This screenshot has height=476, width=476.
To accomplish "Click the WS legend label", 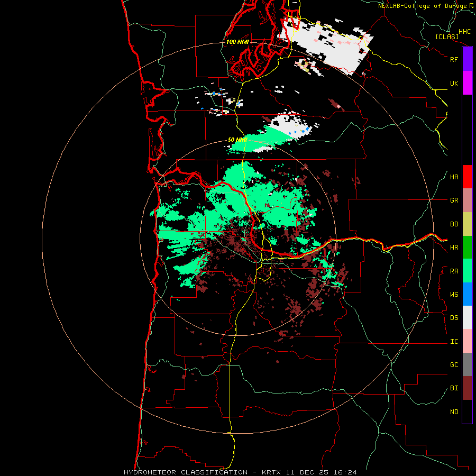I will coord(454,295).
